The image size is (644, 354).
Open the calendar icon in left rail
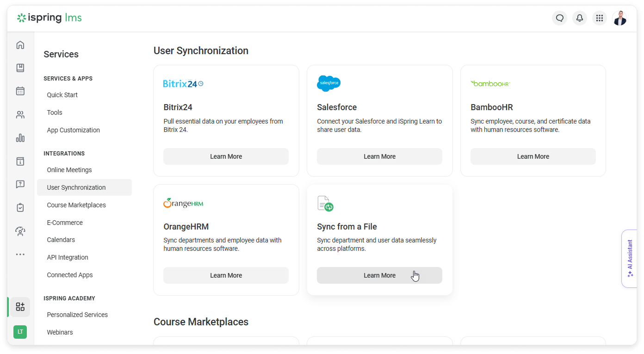point(20,91)
